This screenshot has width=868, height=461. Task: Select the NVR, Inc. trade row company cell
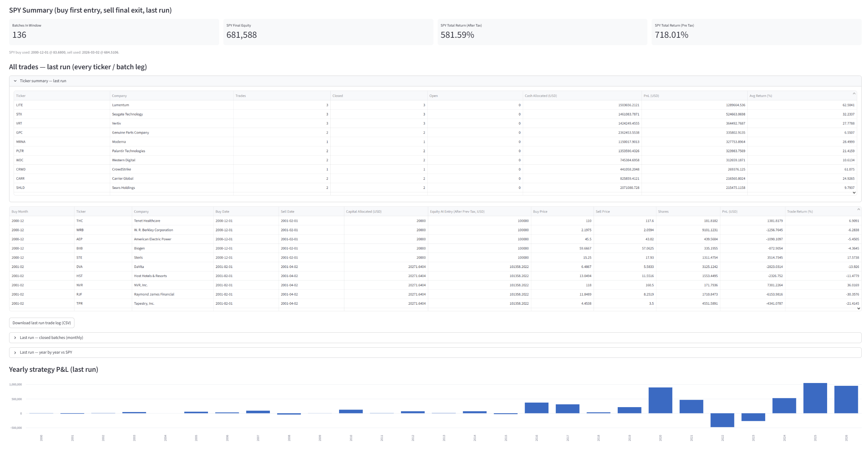click(141, 285)
